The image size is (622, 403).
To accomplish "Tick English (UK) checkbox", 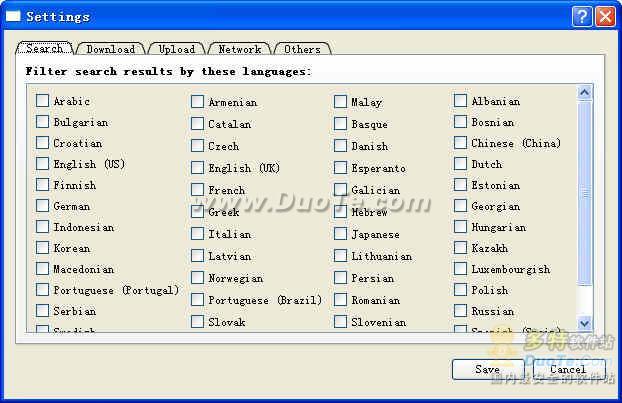I will [198, 167].
